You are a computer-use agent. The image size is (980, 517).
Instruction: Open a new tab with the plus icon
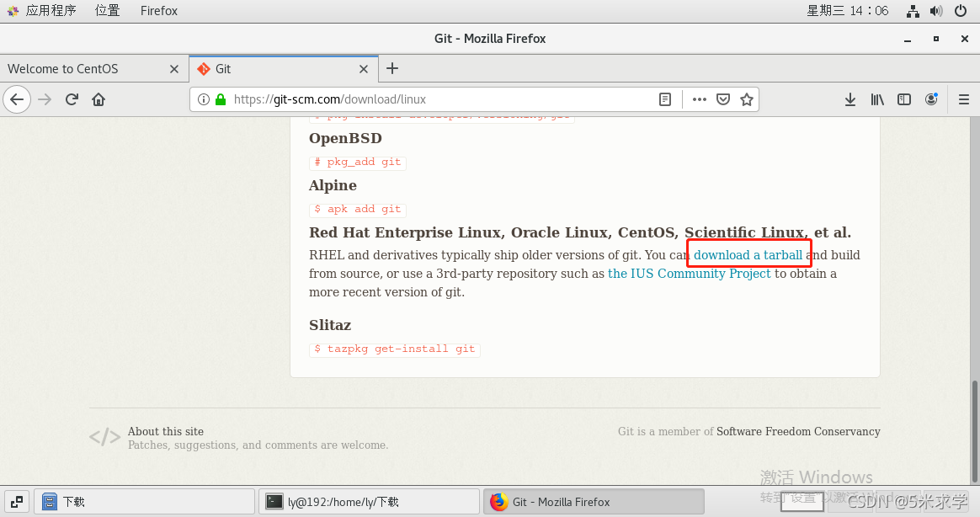click(392, 69)
